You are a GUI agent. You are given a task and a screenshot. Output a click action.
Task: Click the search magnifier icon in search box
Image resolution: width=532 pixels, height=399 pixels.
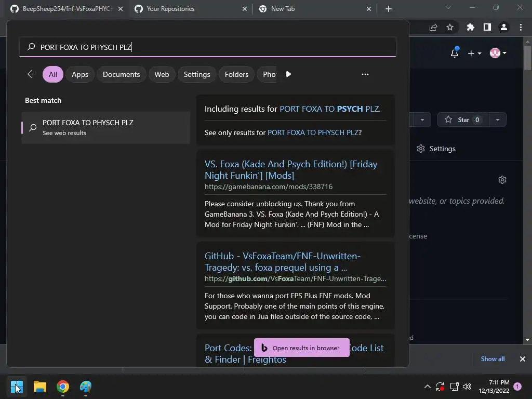31,46
